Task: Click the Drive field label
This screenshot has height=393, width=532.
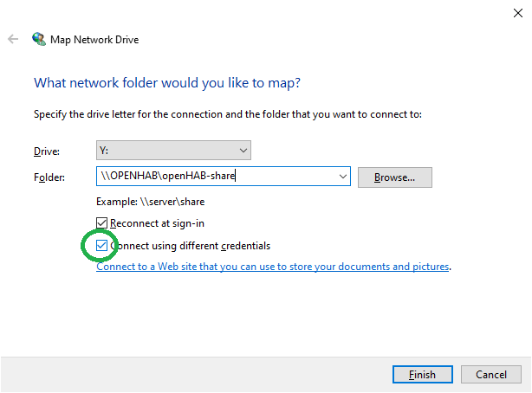Action: tap(47, 151)
